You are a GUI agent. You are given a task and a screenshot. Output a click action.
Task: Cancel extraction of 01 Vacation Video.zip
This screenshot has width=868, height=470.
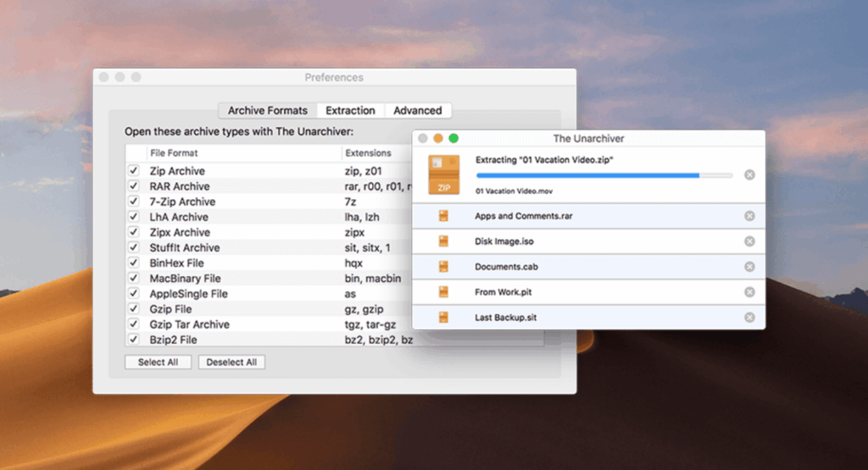click(x=749, y=174)
